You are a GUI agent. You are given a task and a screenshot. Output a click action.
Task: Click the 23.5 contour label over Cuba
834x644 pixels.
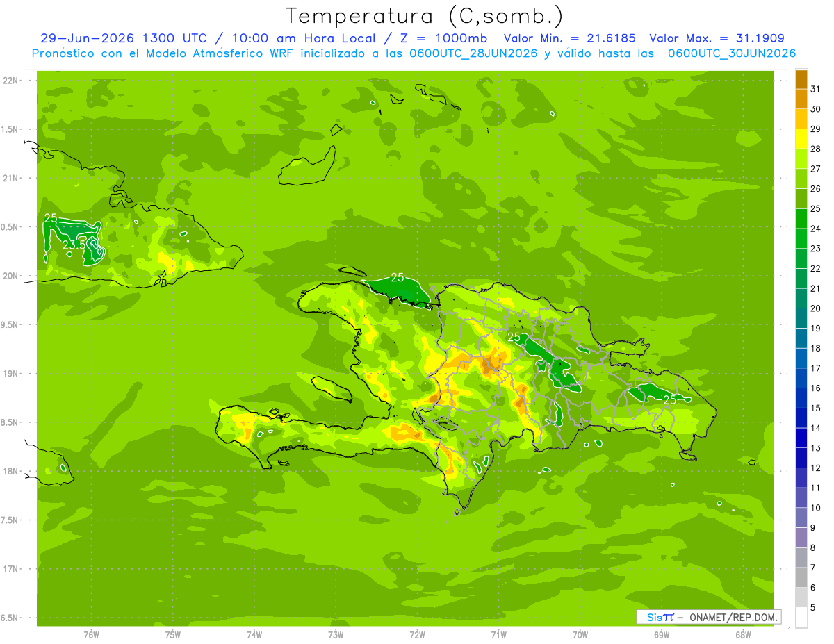point(74,245)
